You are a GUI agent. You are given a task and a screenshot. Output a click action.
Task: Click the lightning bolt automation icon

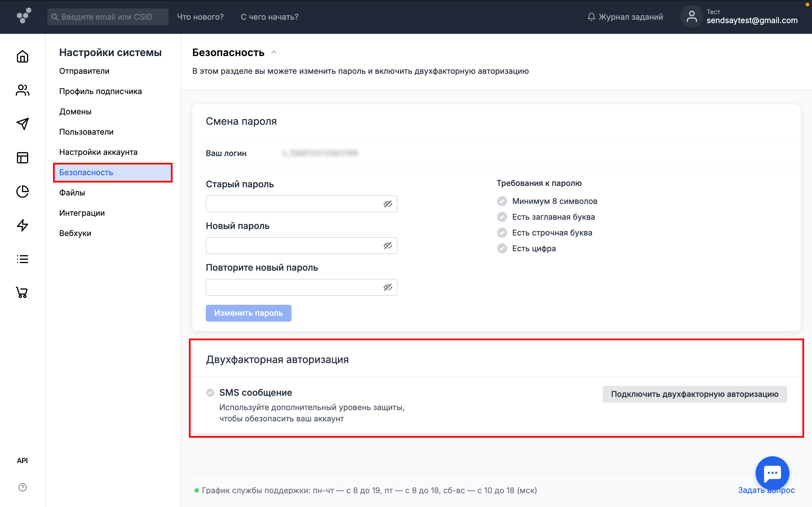click(x=23, y=225)
